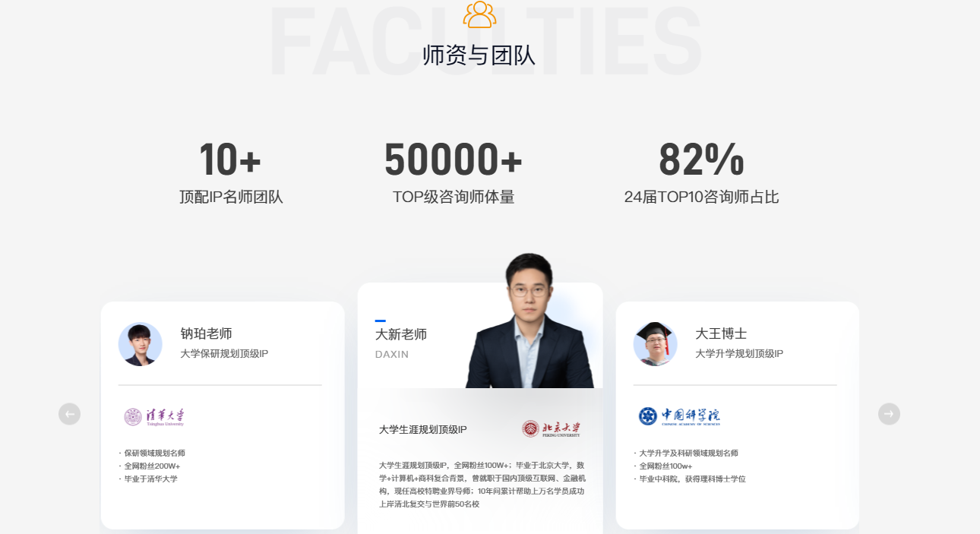Click the 10+ 顶配IP名师团队 statistic
Screen dimensions: 980x534
point(231,173)
